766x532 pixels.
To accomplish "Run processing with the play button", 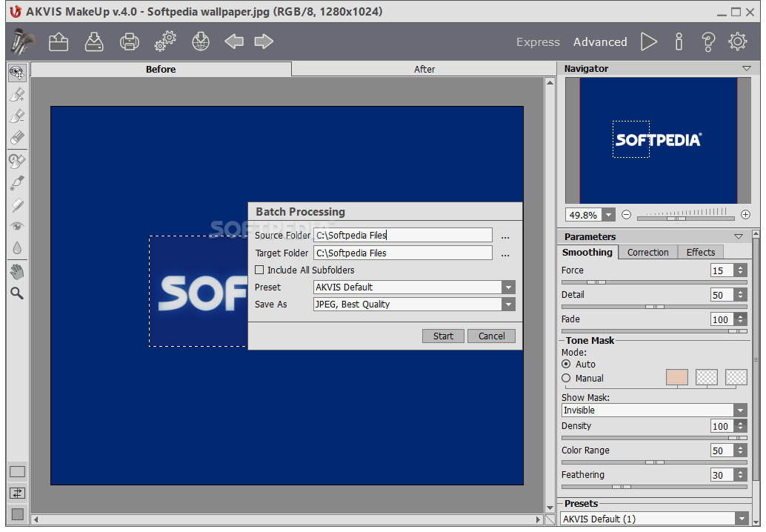I will (x=649, y=42).
